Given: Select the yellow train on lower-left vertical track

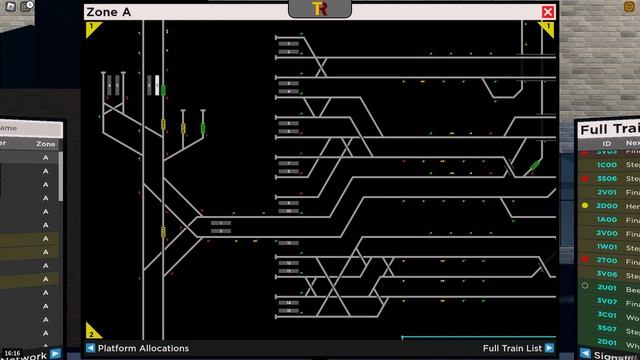Looking at the screenshot, I should pos(163,232).
